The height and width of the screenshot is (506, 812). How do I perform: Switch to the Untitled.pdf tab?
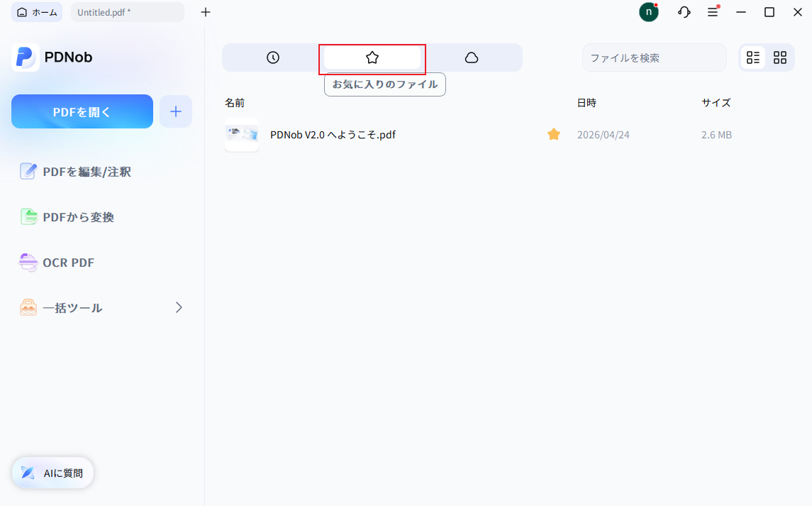click(x=128, y=12)
